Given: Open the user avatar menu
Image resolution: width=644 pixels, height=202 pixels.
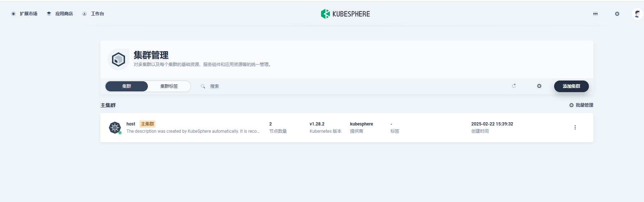Looking at the screenshot, I should (x=637, y=14).
